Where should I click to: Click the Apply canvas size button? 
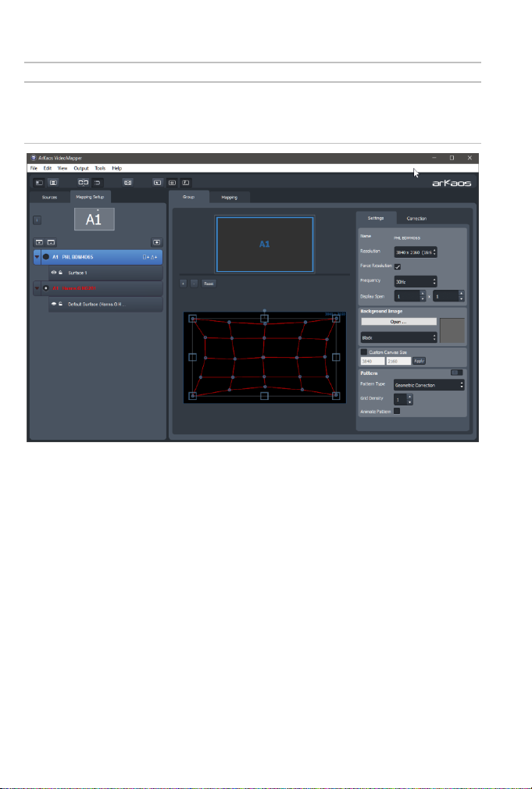(x=420, y=361)
